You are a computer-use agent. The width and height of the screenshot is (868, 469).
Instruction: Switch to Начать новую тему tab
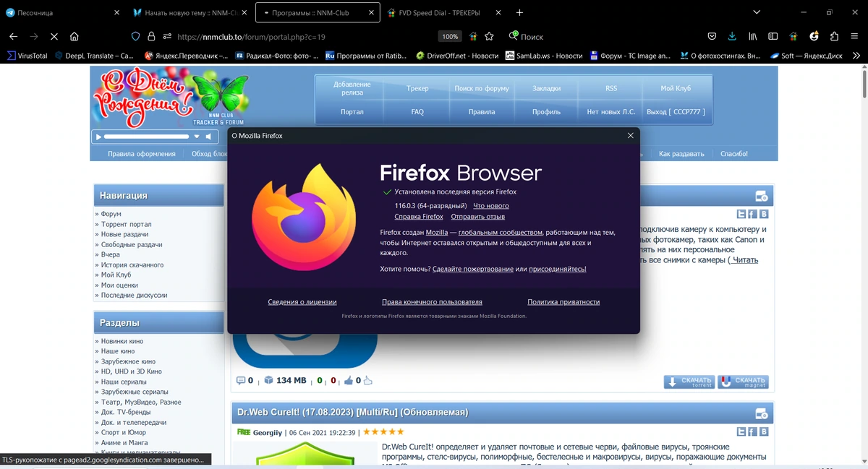click(190, 12)
